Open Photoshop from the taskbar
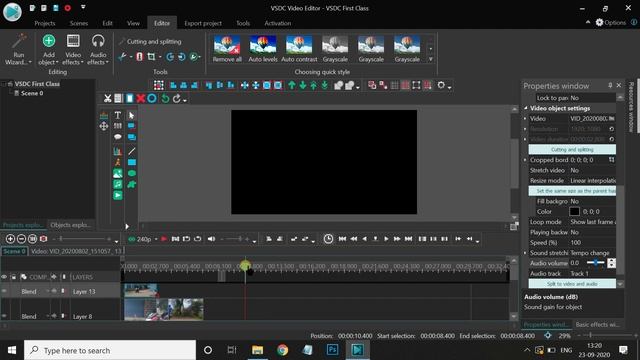 click(x=332, y=350)
